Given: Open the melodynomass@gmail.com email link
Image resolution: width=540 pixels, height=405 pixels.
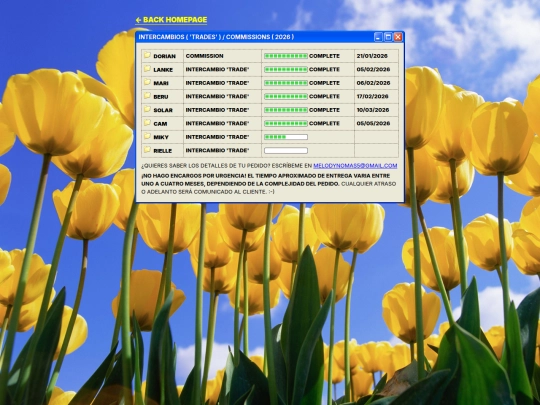Looking at the screenshot, I should coord(355,166).
